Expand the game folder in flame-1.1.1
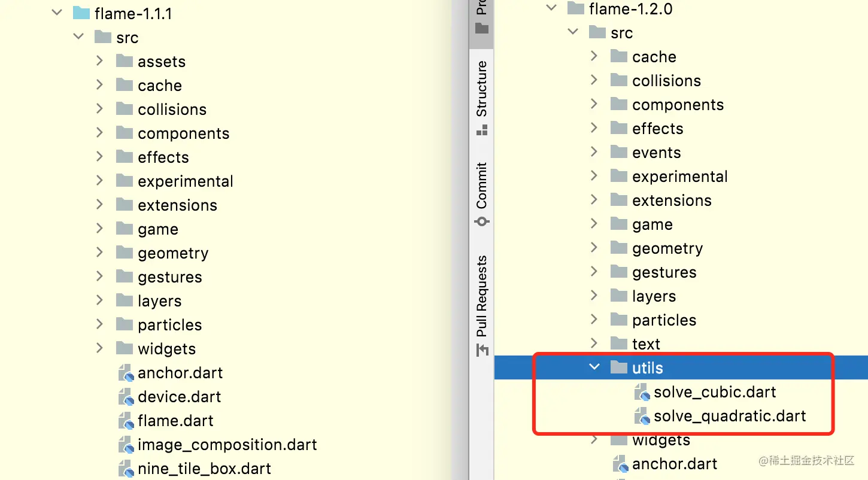Screen dimensions: 868x480 tap(99, 228)
